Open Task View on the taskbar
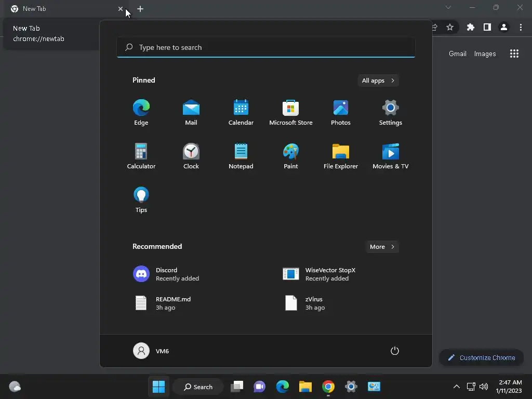The width and height of the screenshot is (532, 399). (x=237, y=387)
